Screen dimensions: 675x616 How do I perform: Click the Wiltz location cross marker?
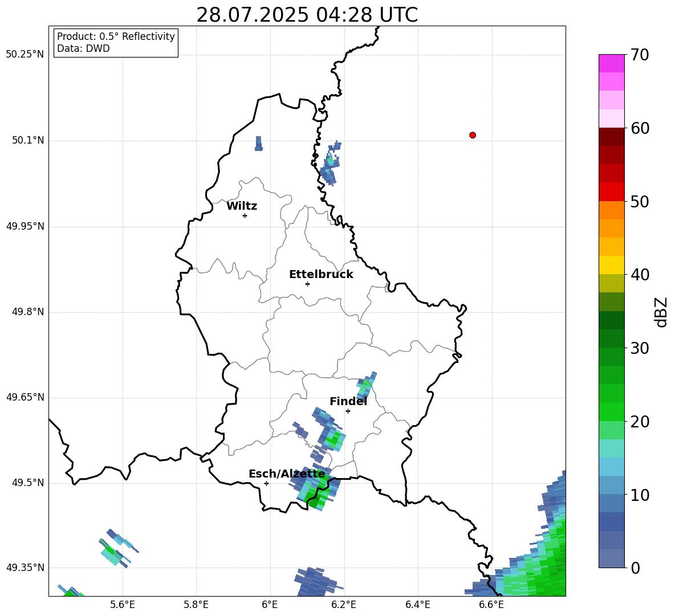pos(245,215)
